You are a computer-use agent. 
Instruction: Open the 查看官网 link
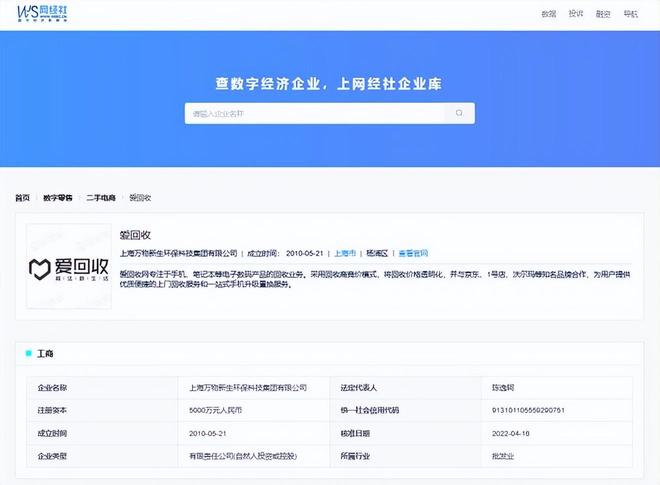tap(413, 253)
